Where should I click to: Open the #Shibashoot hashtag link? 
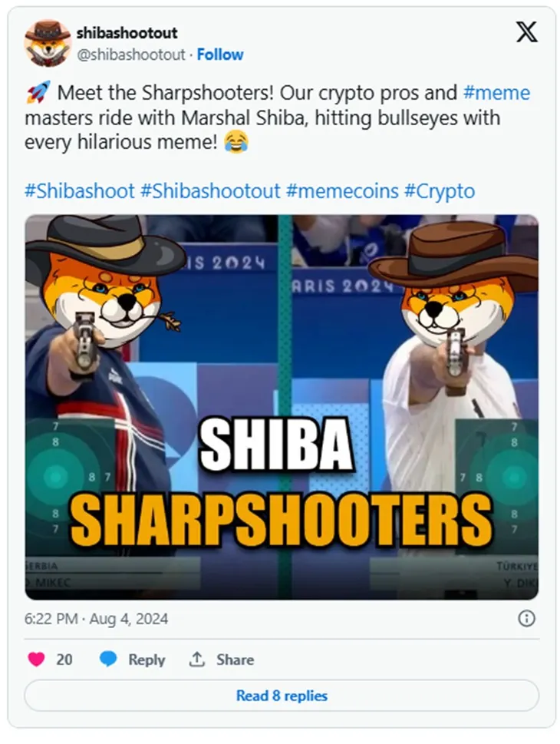(80, 190)
